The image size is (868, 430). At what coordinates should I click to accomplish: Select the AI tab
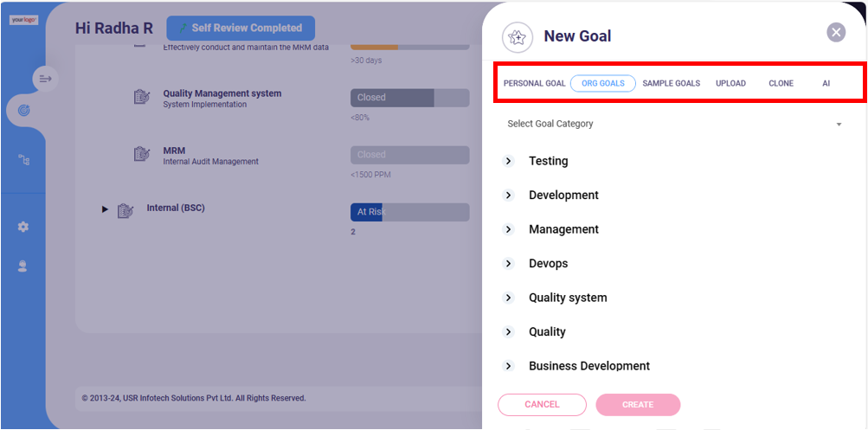point(826,84)
